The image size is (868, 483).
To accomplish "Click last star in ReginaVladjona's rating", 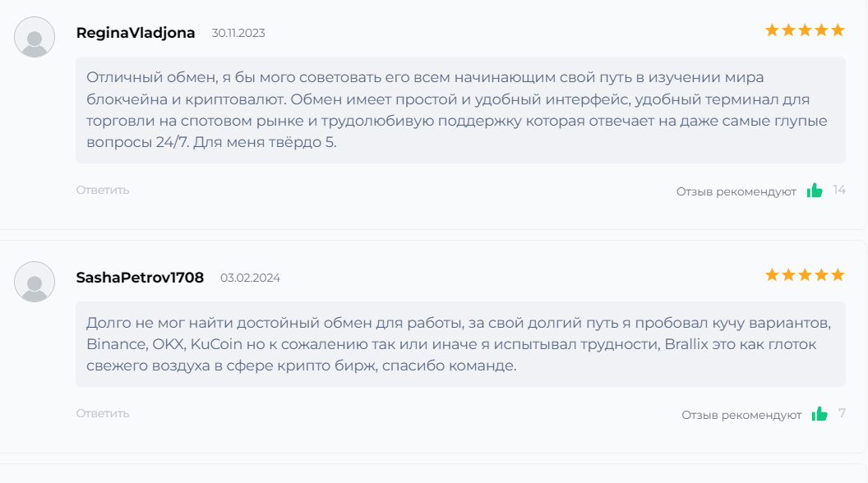I will pos(838,30).
